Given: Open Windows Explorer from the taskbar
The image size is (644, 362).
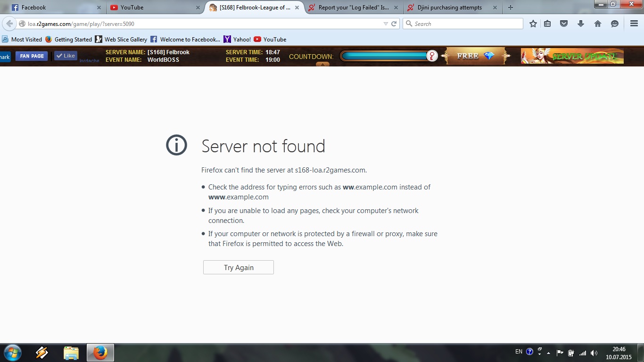Looking at the screenshot, I should point(71,353).
